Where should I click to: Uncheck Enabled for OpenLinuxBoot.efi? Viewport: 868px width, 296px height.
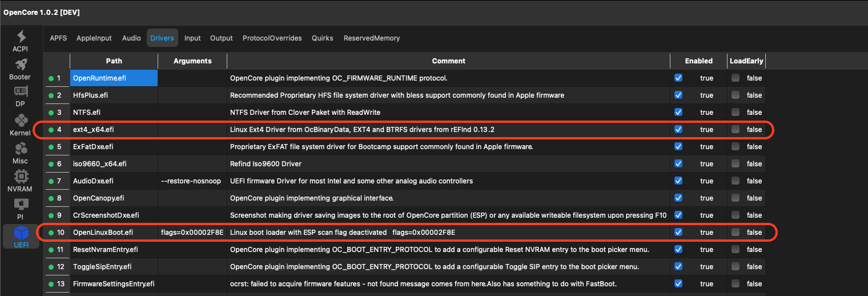click(678, 233)
